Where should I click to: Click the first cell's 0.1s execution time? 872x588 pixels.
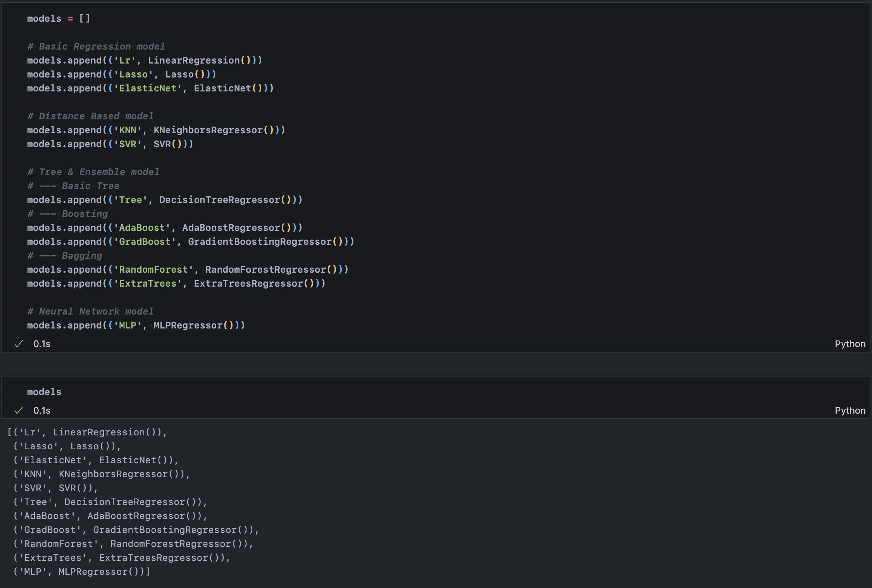click(x=42, y=344)
